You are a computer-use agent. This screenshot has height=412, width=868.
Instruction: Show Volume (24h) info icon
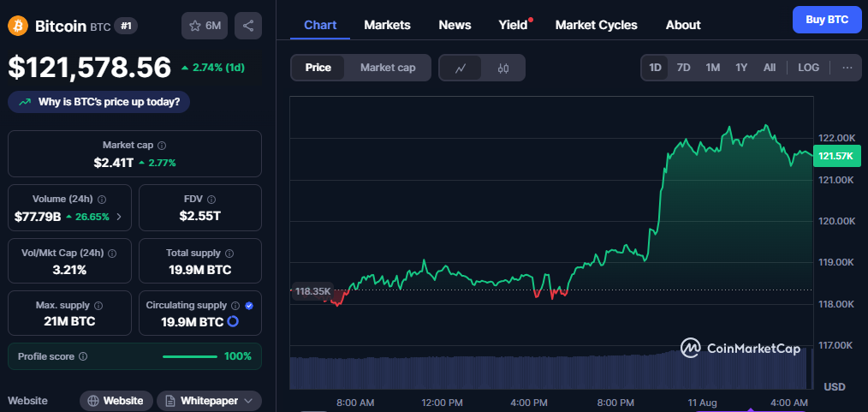(x=102, y=200)
